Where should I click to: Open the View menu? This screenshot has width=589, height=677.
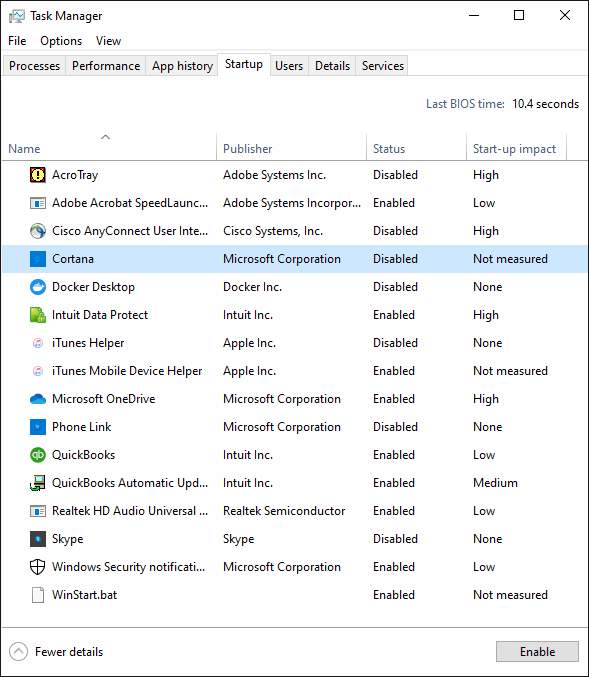108,41
